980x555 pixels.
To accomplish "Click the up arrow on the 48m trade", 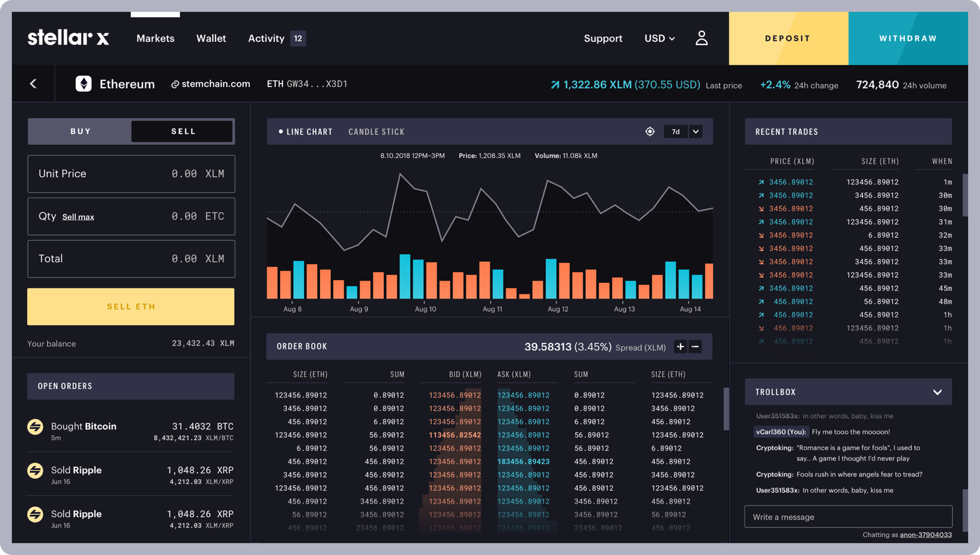I will pos(761,302).
